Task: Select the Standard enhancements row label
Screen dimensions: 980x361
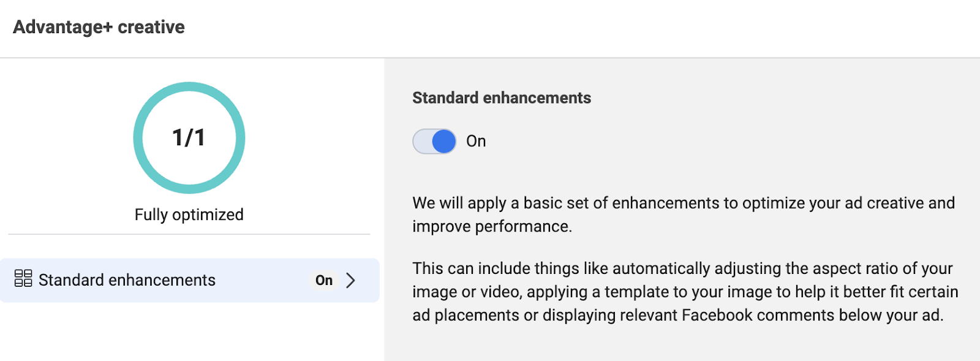Action: (x=127, y=280)
